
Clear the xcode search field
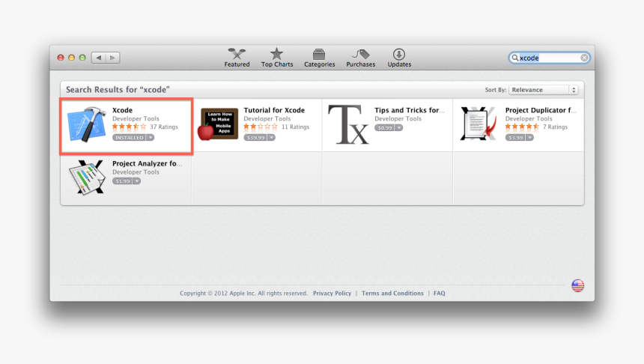point(584,58)
